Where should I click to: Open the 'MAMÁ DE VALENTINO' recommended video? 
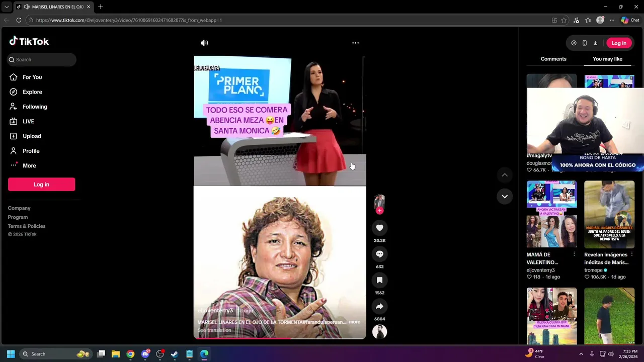[552, 214]
